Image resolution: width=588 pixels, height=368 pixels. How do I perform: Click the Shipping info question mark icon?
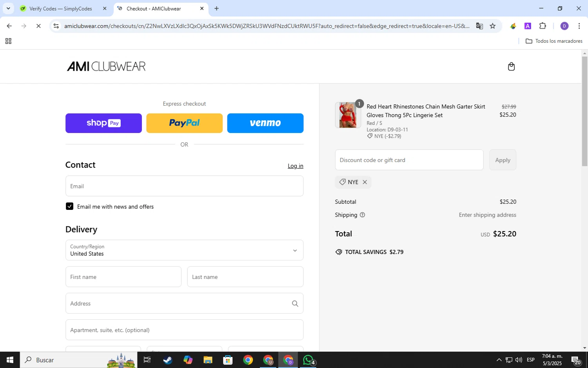pos(362,215)
